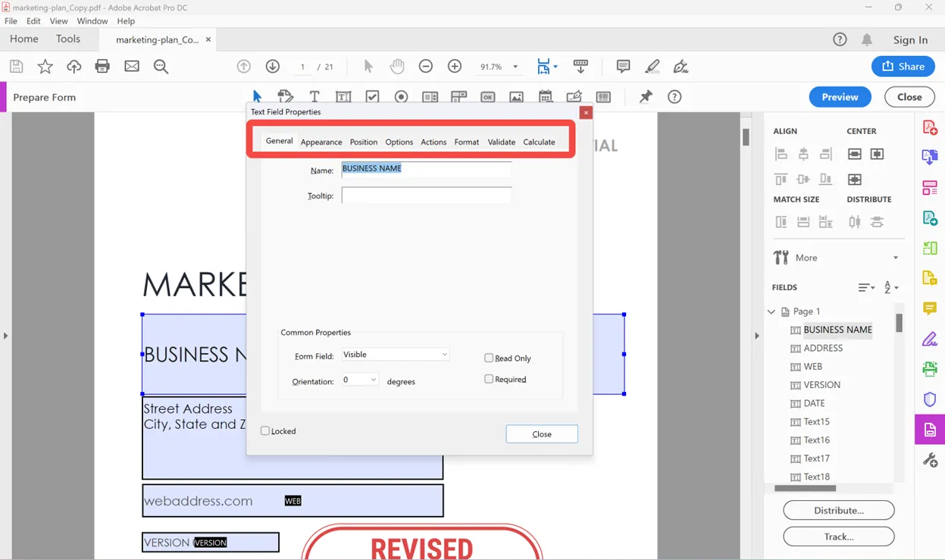
Task: Select the checkbox field tool
Action: point(372,96)
